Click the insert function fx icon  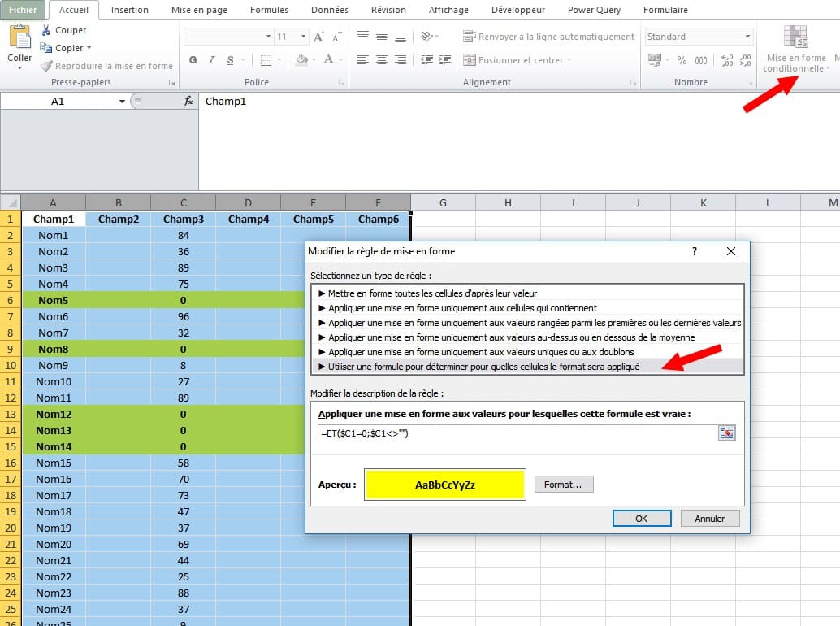point(188,101)
